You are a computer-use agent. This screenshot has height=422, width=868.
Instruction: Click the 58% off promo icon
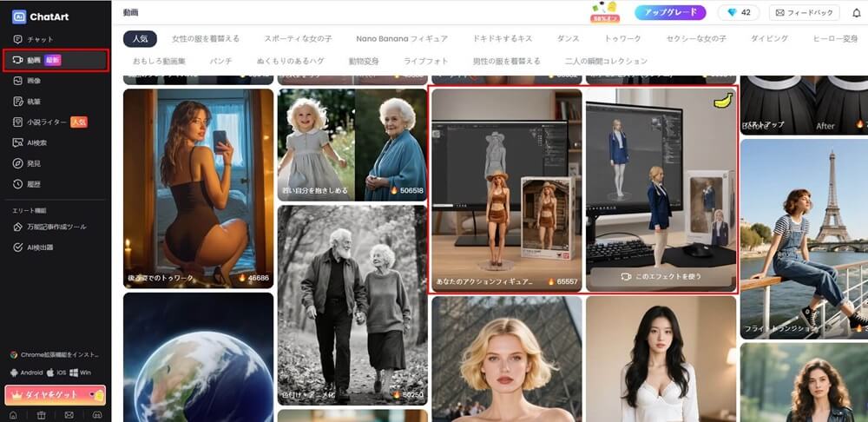(x=604, y=12)
